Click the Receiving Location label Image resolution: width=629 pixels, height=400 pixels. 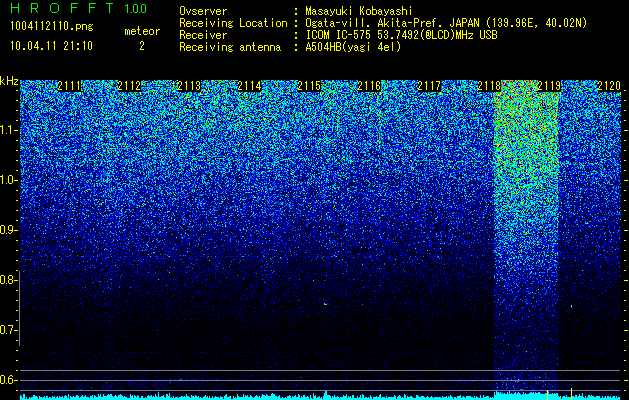tap(233, 23)
